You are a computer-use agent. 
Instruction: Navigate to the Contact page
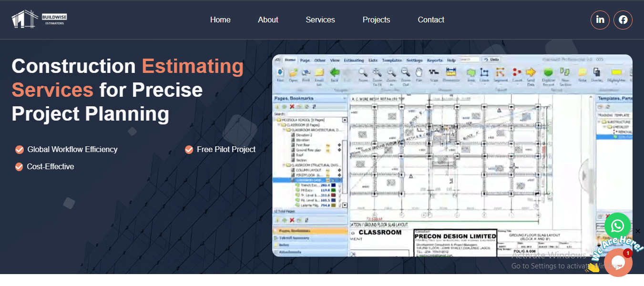coord(430,20)
